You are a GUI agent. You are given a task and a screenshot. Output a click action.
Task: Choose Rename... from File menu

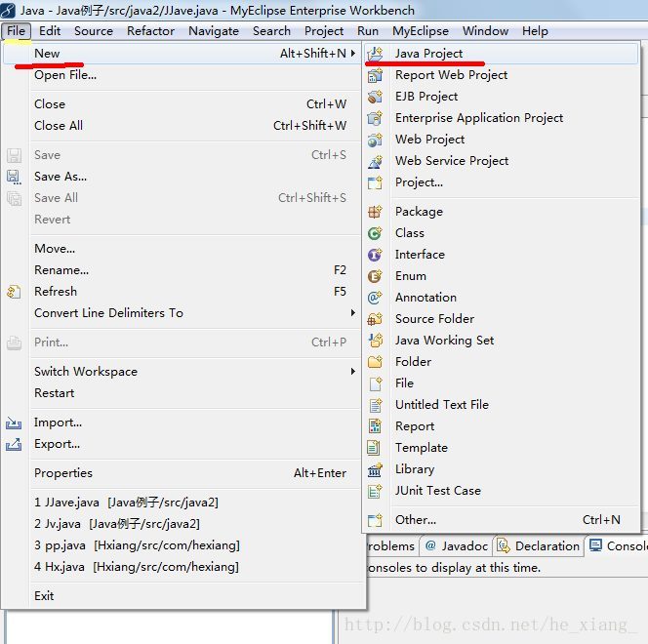pyautogui.click(x=182, y=270)
